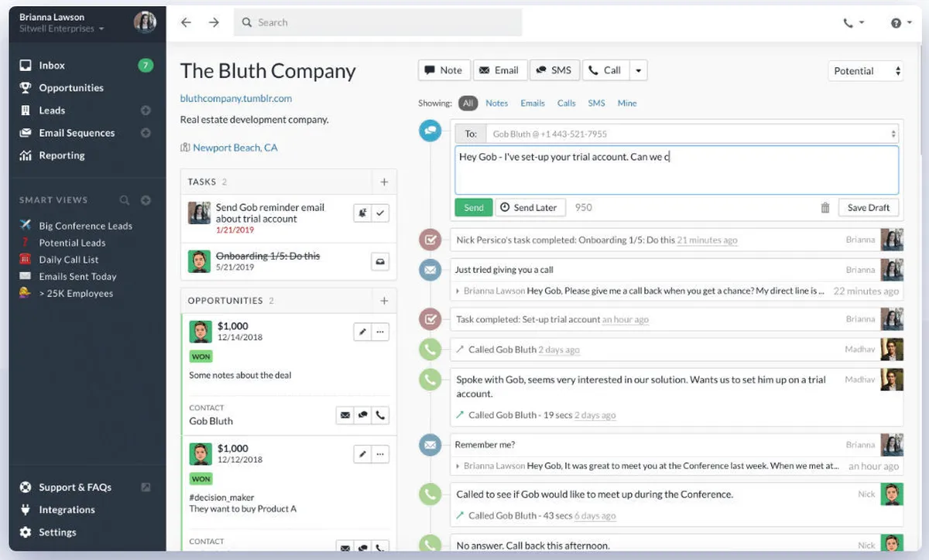The image size is (929, 560).
Task: Reassign the Send Gob reminder task
Action: click(x=362, y=213)
